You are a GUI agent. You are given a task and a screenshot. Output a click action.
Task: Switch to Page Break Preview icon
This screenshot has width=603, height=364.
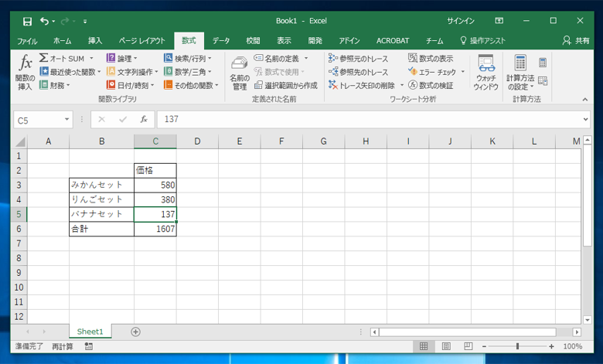(468, 346)
